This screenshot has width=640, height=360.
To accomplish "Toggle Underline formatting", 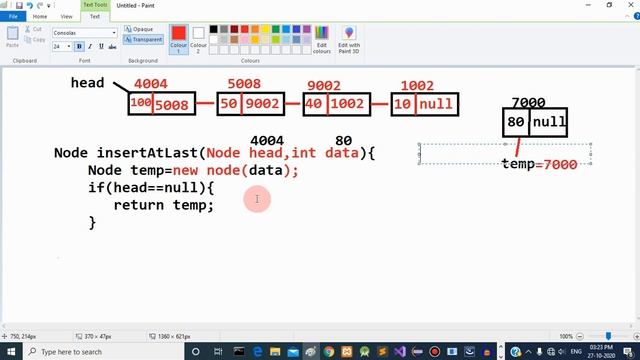I will [x=101, y=47].
